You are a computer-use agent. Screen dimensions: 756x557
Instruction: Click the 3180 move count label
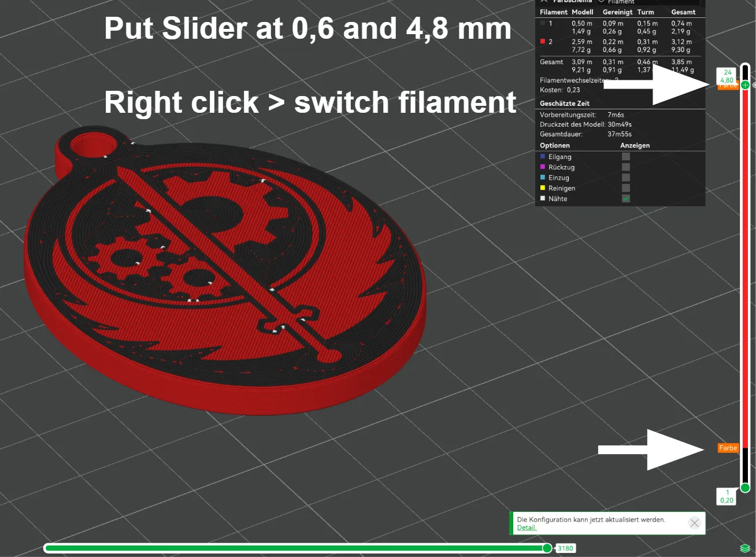point(565,548)
